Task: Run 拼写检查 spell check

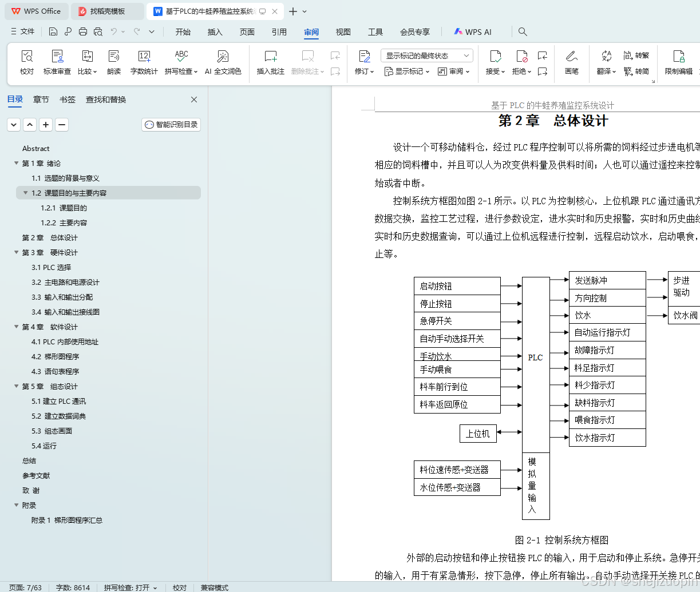Action: click(x=181, y=62)
